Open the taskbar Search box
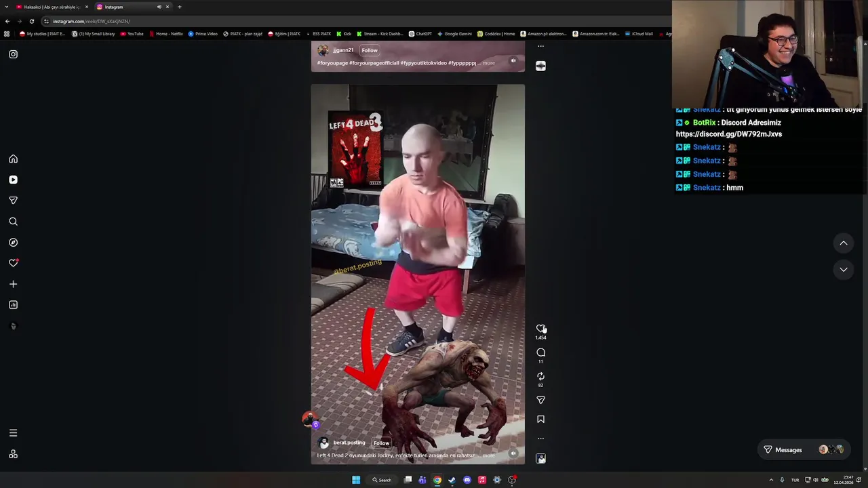 pyautogui.click(x=382, y=480)
